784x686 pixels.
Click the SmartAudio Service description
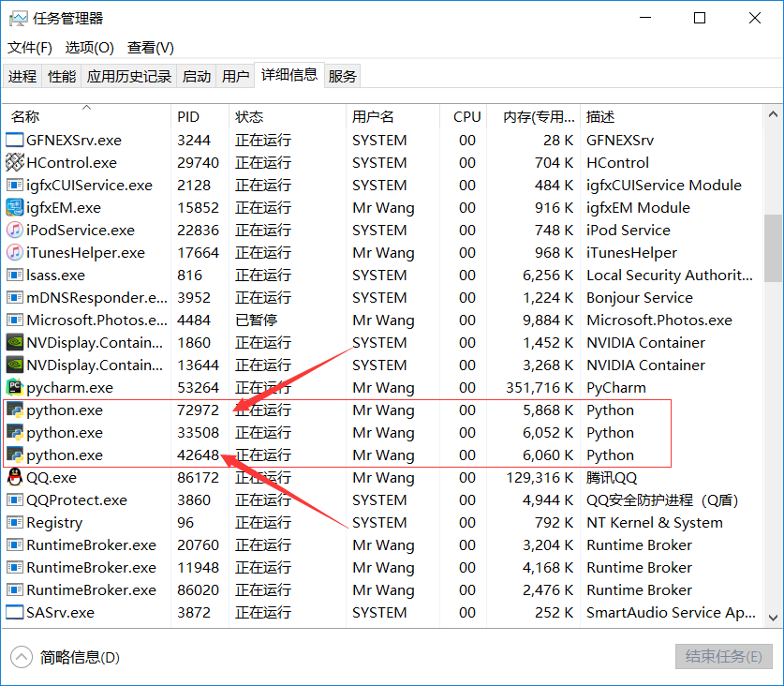(671, 613)
